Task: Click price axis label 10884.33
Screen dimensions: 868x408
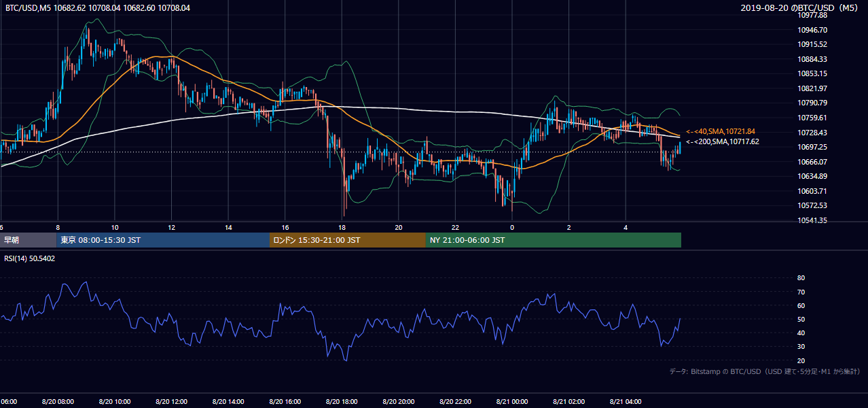Action: [x=812, y=59]
